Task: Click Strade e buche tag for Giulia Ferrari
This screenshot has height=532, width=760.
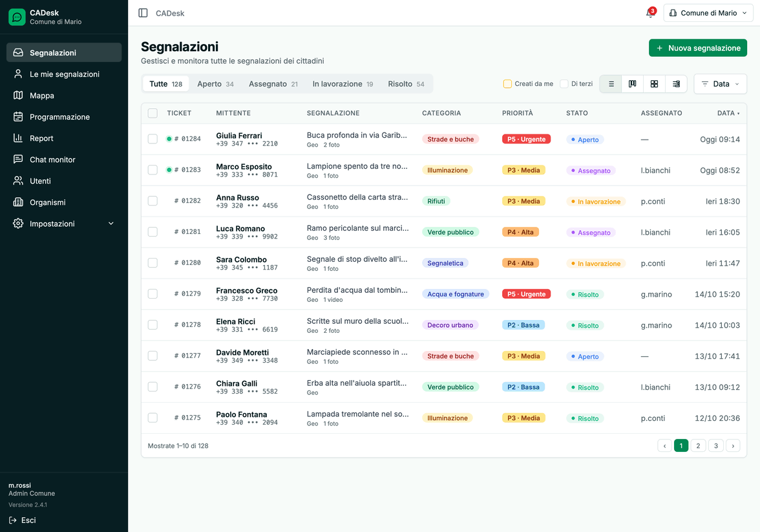Action: [450, 139]
